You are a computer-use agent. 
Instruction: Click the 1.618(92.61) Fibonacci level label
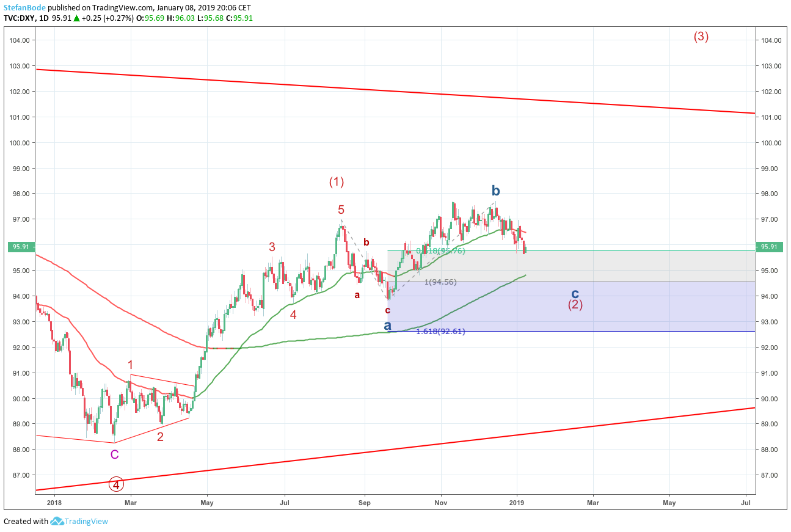[x=440, y=332]
